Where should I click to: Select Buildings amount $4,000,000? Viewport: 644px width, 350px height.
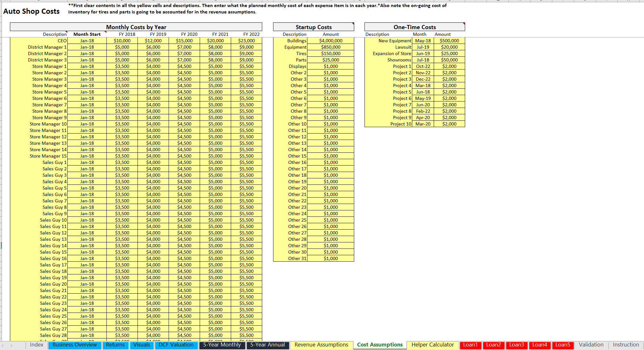pos(330,41)
